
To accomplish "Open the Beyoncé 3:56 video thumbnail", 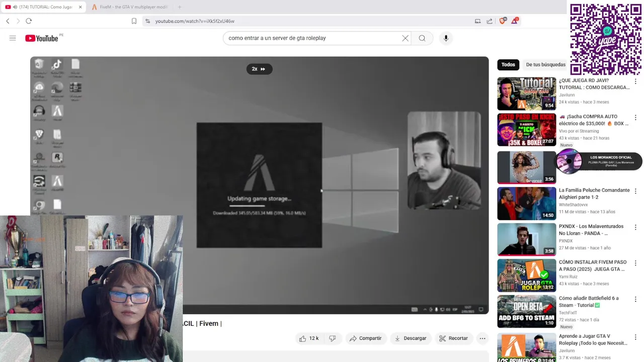I will click(526, 167).
